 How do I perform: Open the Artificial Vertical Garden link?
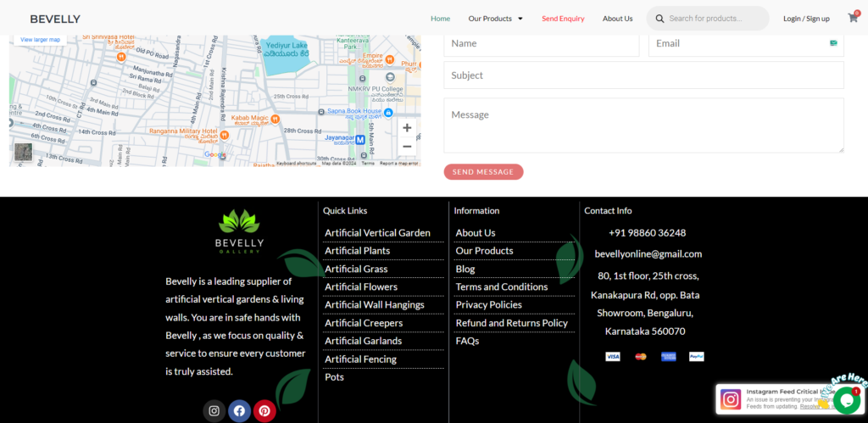377,232
